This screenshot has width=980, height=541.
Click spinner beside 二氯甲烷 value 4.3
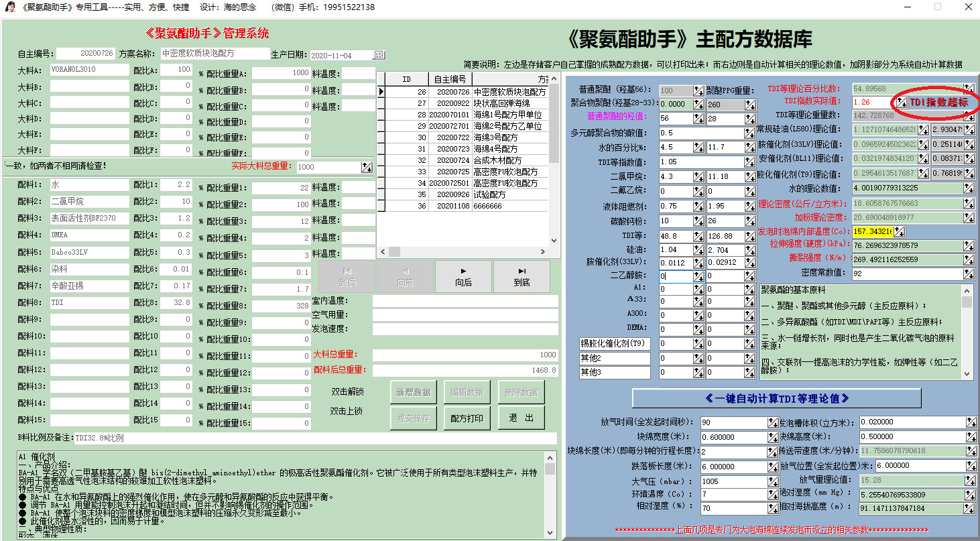tap(698, 176)
